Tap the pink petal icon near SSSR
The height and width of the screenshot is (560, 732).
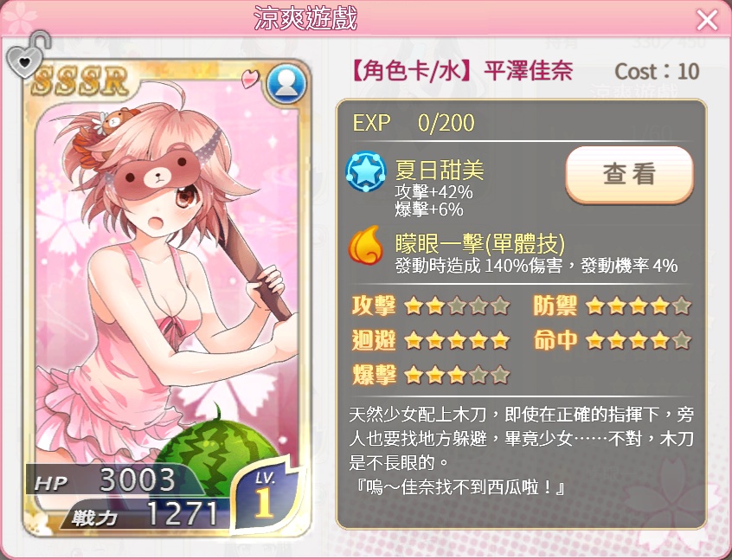(x=250, y=79)
